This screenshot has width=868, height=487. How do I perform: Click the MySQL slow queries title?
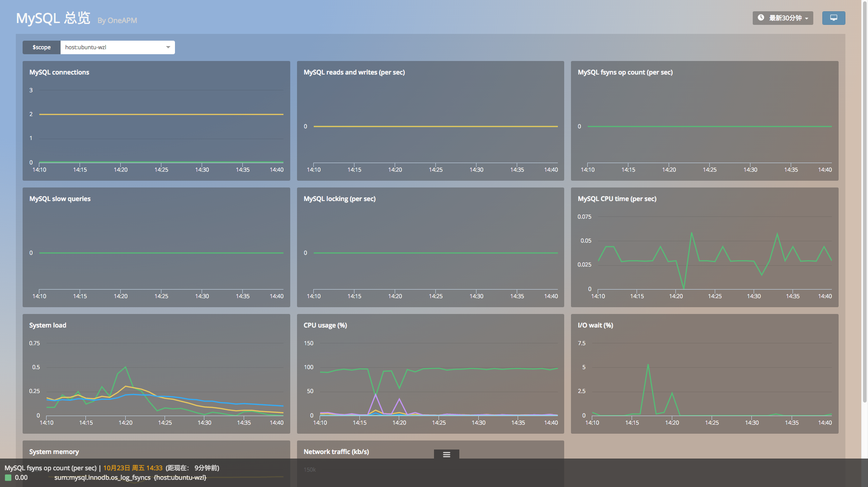(x=60, y=199)
